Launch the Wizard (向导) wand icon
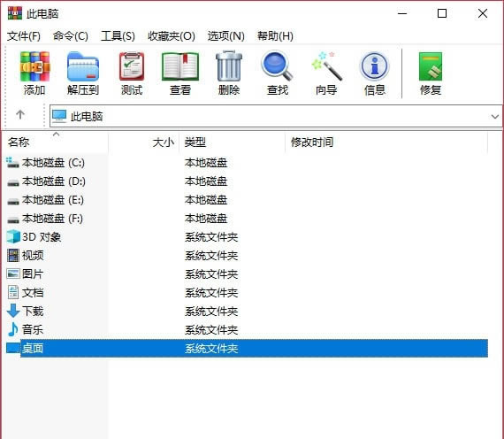Image resolution: width=504 pixels, height=439 pixels. click(326, 66)
